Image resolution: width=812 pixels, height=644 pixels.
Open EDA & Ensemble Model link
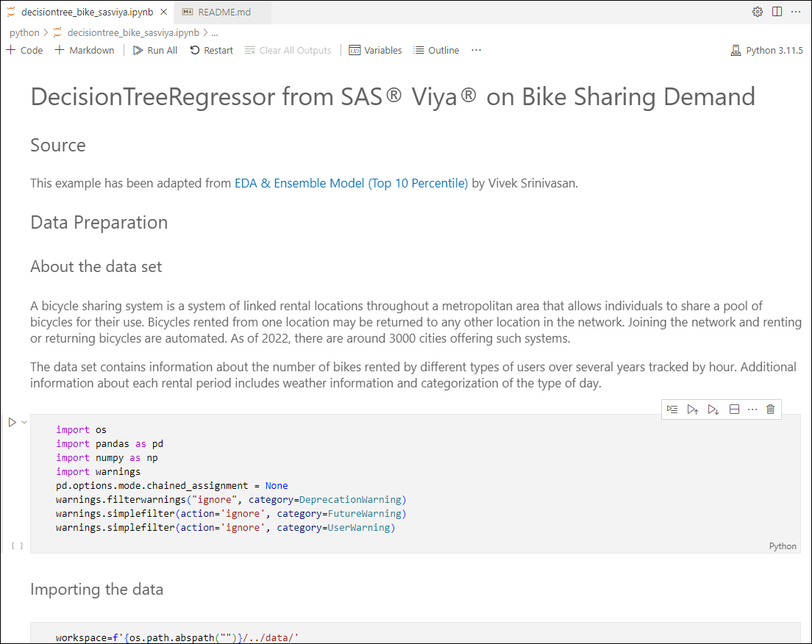click(351, 183)
